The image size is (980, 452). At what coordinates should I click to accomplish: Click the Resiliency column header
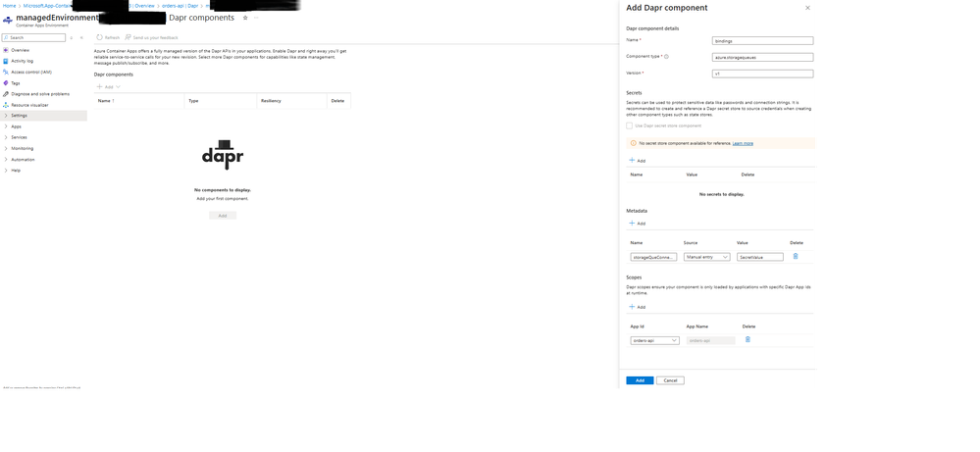(271, 101)
